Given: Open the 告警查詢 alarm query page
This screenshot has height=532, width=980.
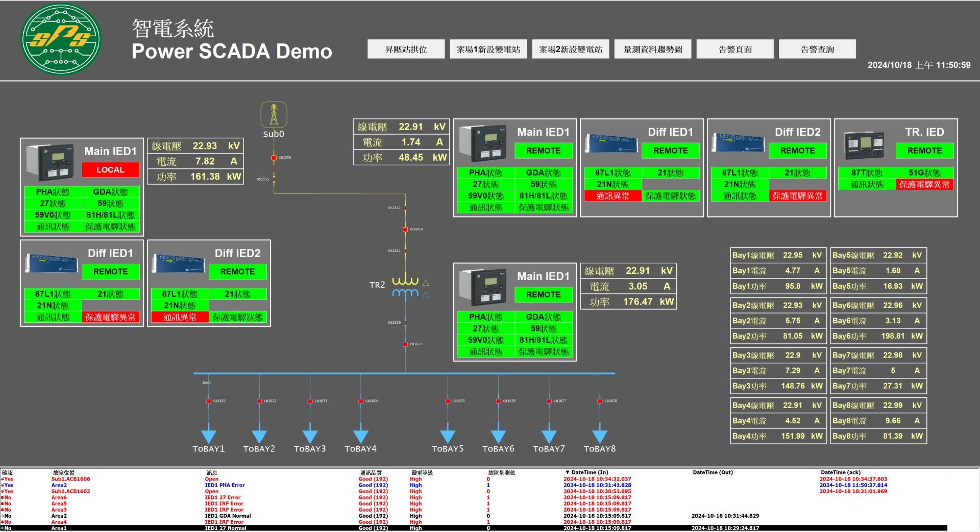Looking at the screenshot, I should (817, 49).
